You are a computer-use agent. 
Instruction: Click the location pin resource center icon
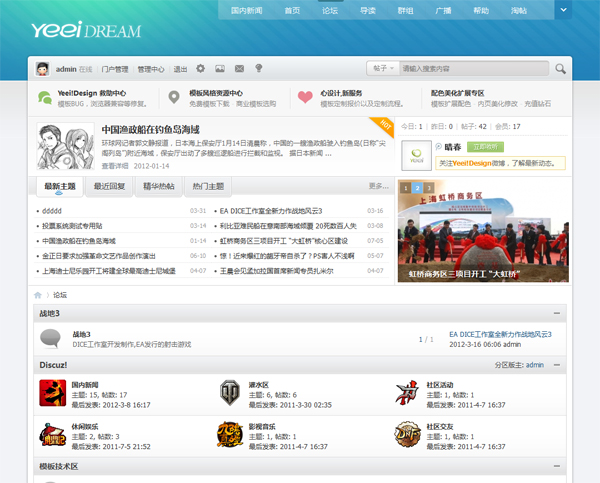pos(174,97)
